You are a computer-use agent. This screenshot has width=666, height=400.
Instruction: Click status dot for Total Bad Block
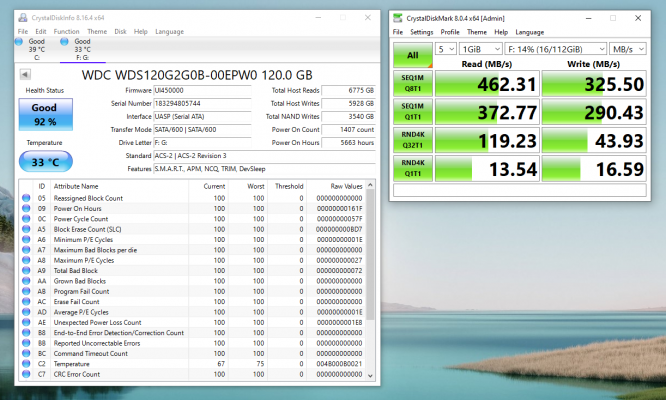(26, 270)
